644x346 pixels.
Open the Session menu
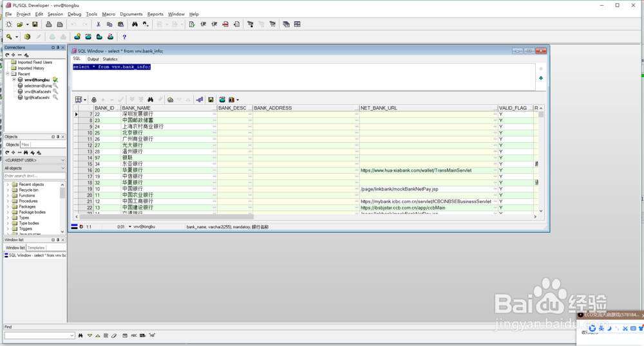(x=55, y=14)
